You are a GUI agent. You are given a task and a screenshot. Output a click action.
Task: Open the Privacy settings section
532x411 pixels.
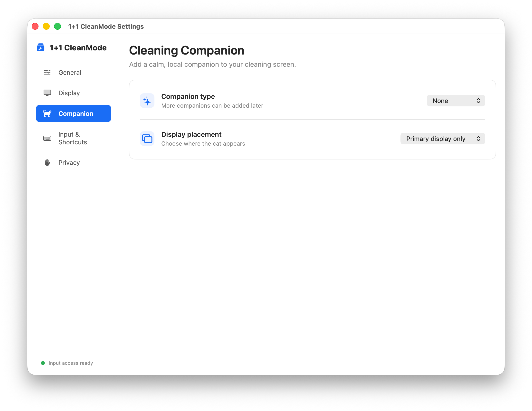[x=74, y=162]
